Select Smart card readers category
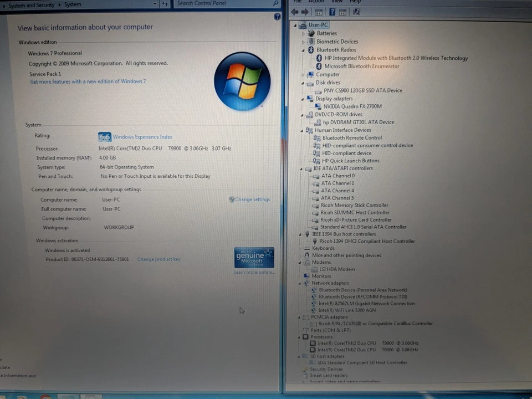The width and height of the screenshot is (532, 399). click(329, 376)
